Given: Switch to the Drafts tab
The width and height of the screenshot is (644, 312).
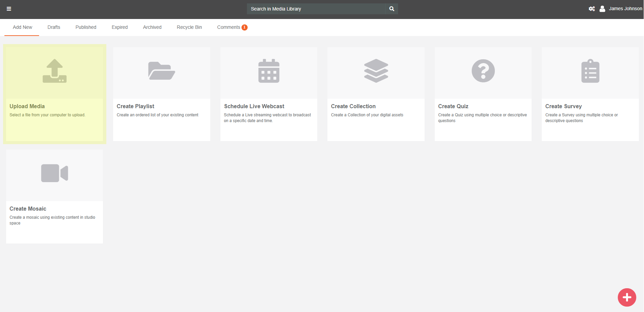Looking at the screenshot, I should click(x=54, y=27).
